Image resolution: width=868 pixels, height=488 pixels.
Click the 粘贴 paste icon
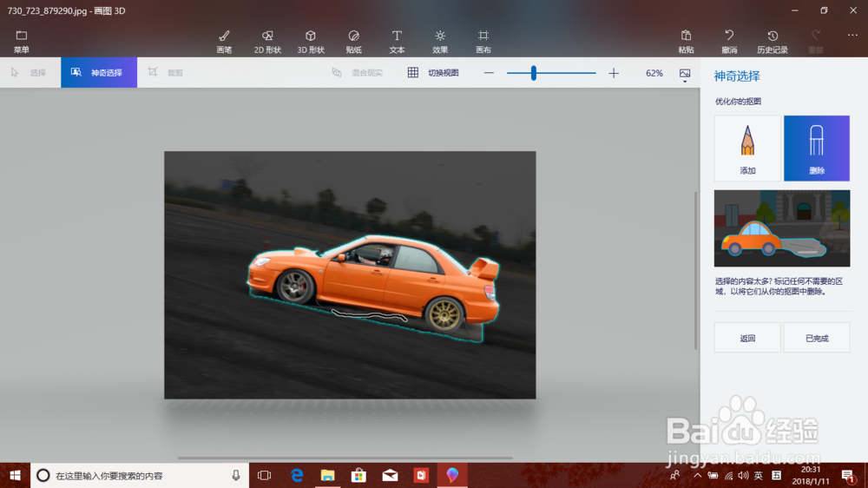pos(686,42)
